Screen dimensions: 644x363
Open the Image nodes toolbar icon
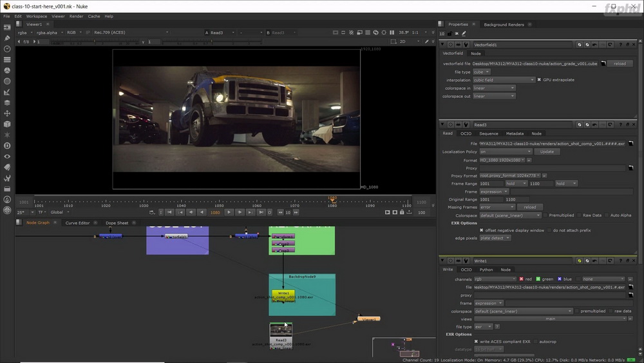(7, 27)
